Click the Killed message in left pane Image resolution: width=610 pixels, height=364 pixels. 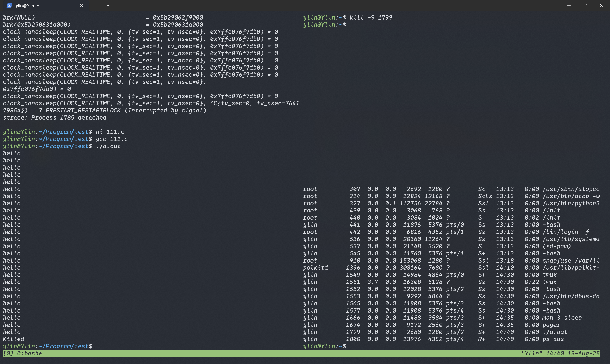pyautogui.click(x=14, y=339)
